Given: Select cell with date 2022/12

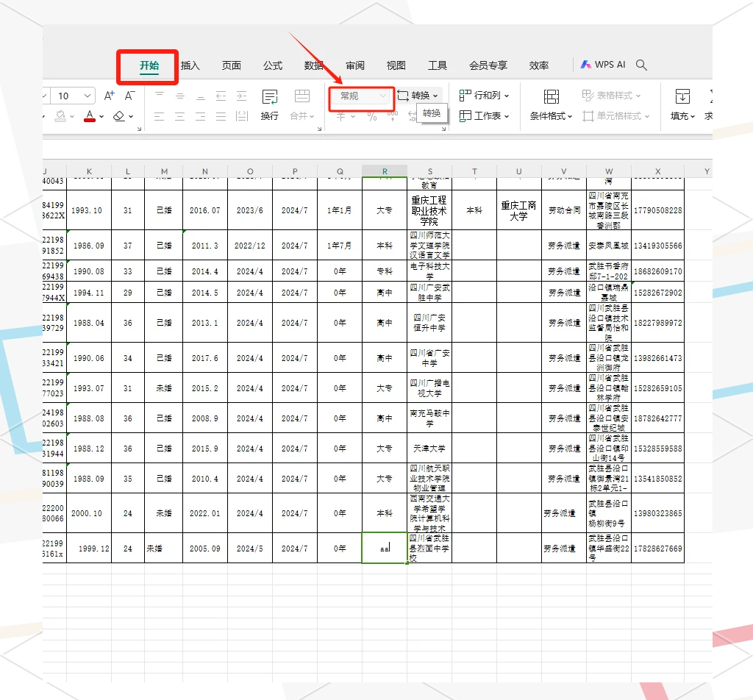Looking at the screenshot, I should [250, 246].
